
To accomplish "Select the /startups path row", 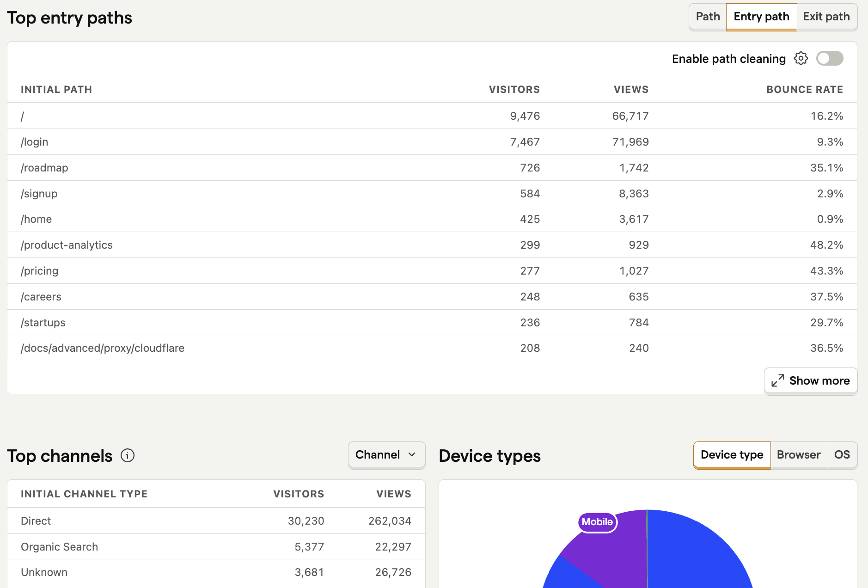I will [432, 323].
